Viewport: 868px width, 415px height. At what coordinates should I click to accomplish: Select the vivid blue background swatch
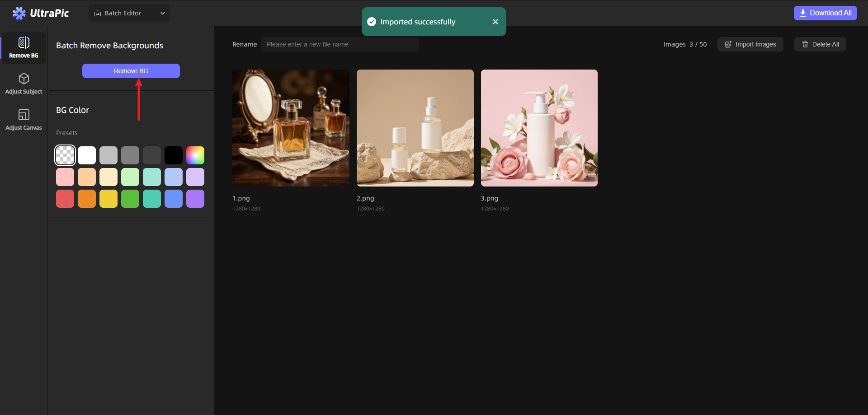(x=174, y=199)
